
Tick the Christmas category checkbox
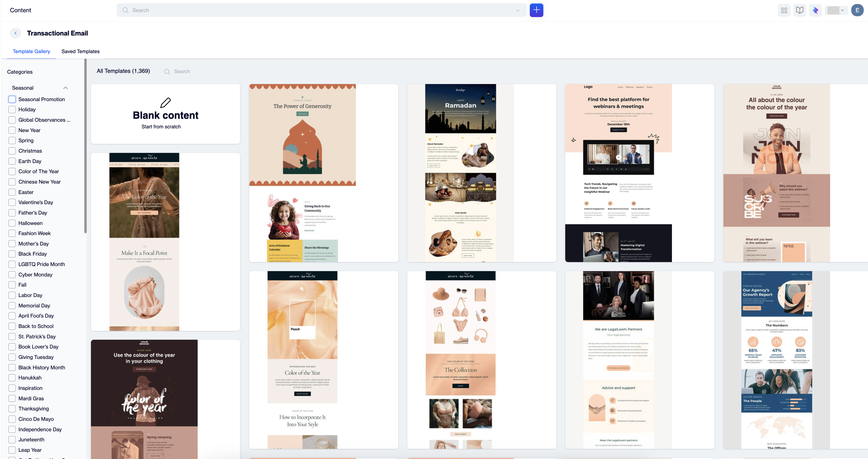tap(12, 151)
